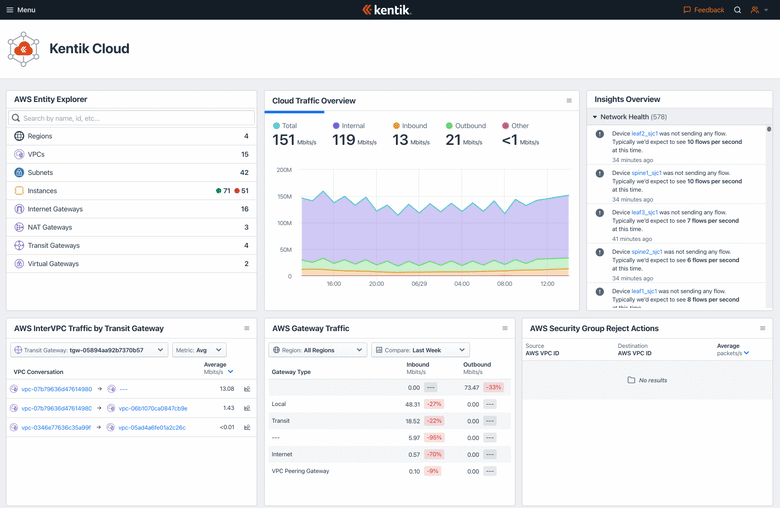
Task: Click the chart icon in 13.08 row
Action: point(247,389)
